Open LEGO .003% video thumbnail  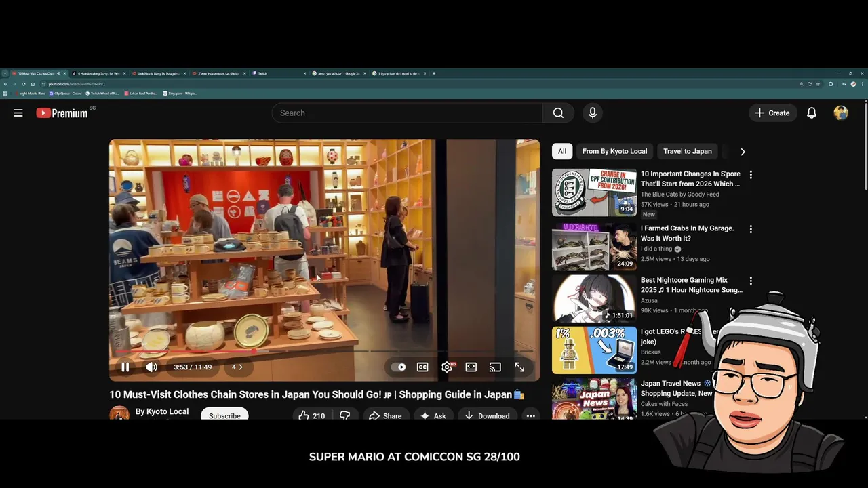click(594, 350)
